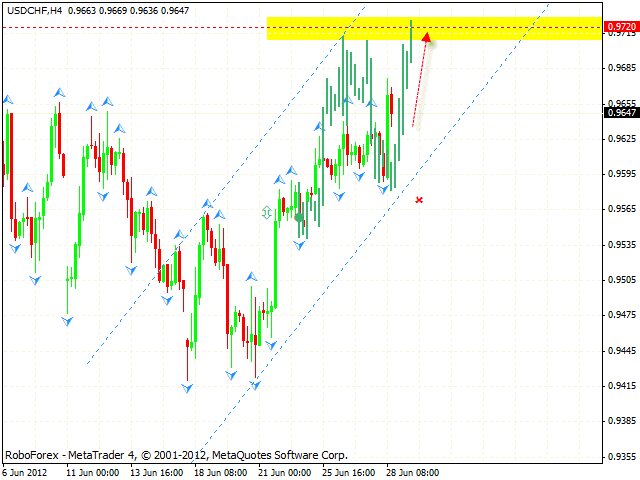Click the 11 Jun 00:00 time label

pyautogui.click(x=95, y=472)
